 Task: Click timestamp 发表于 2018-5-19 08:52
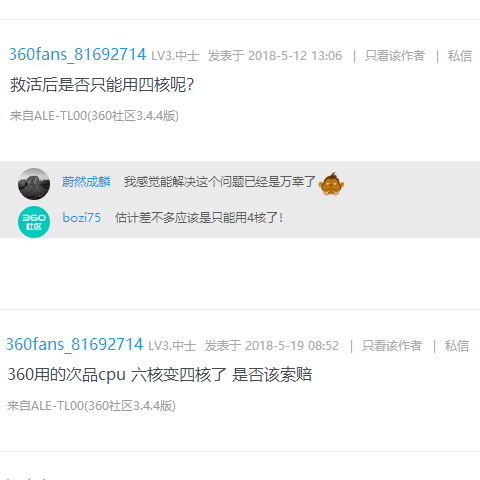[272, 346]
